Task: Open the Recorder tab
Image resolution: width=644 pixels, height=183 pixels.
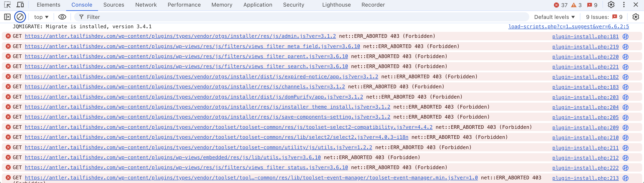Action: coord(373,5)
